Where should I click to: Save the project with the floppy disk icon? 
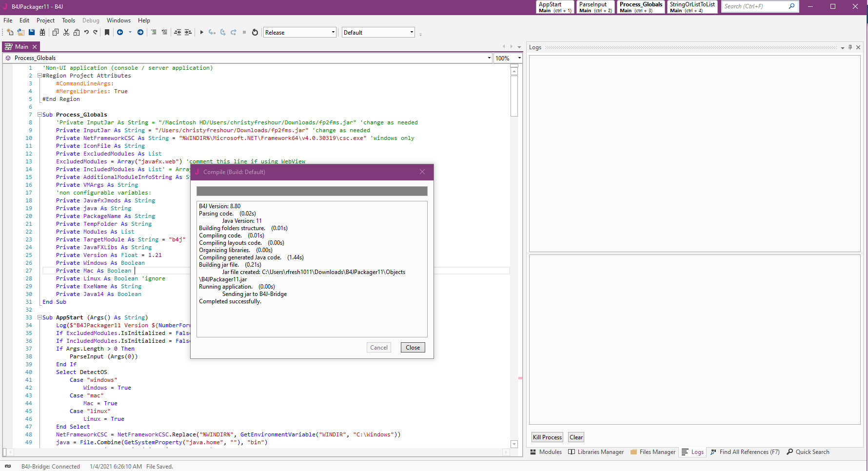coord(32,32)
